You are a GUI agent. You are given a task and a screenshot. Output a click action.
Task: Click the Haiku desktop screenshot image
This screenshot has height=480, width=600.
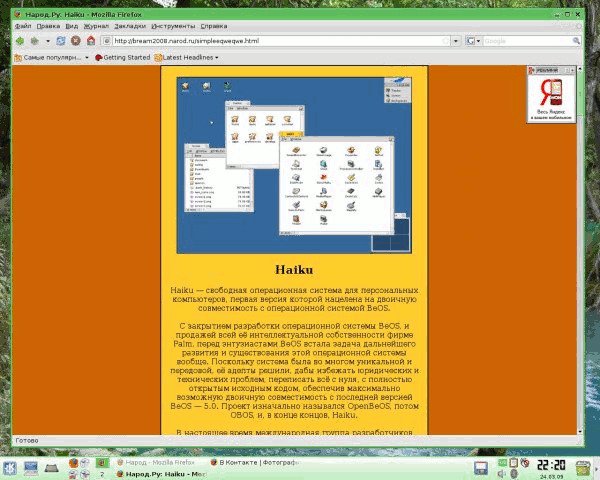tap(294, 165)
